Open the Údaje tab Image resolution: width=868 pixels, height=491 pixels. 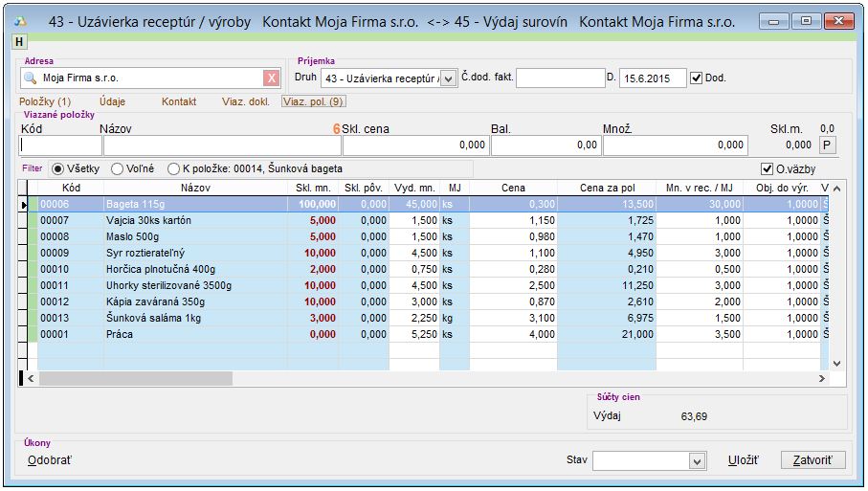pyautogui.click(x=112, y=101)
